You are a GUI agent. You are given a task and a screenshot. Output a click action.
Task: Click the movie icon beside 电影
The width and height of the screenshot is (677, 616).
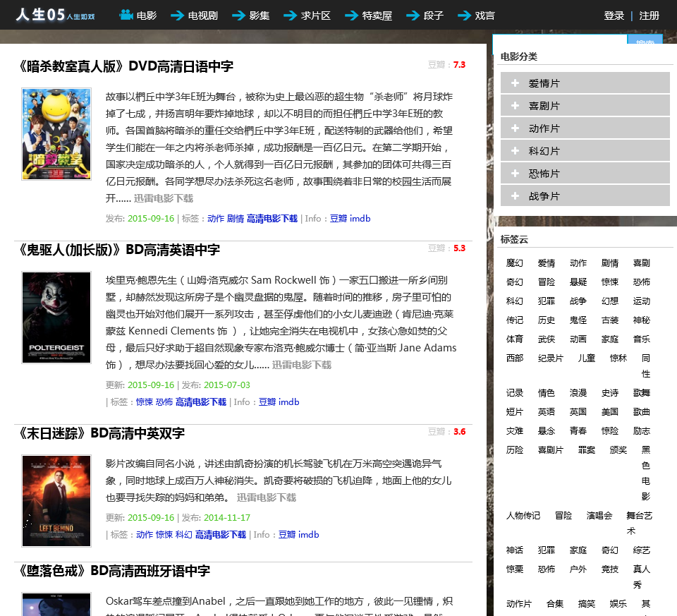point(126,15)
